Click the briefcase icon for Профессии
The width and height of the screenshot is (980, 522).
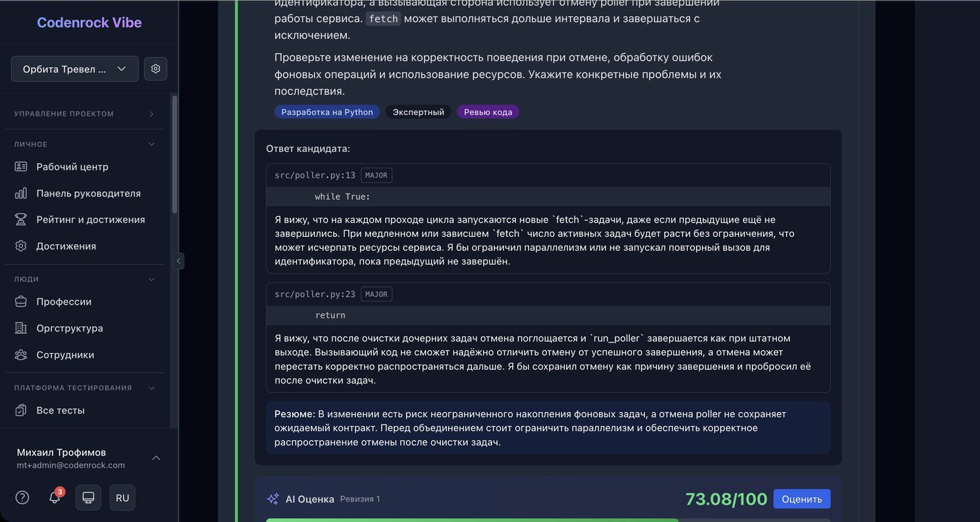21,302
